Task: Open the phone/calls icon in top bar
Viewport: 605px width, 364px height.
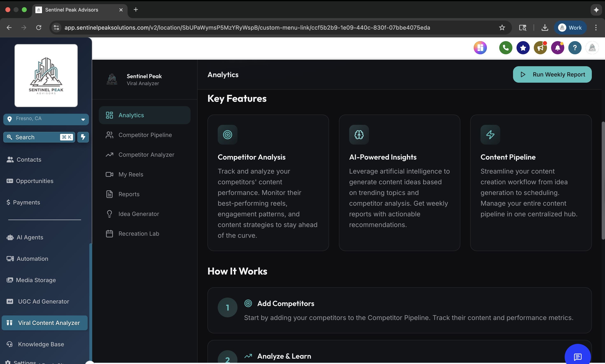Action: [x=505, y=48]
